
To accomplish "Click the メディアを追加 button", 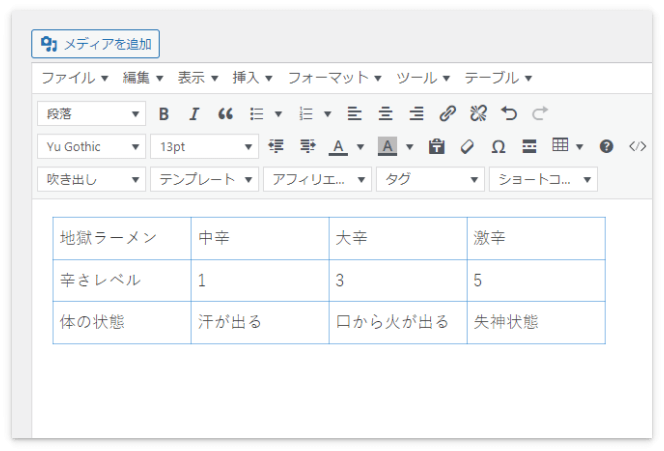I will pos(95,44).
